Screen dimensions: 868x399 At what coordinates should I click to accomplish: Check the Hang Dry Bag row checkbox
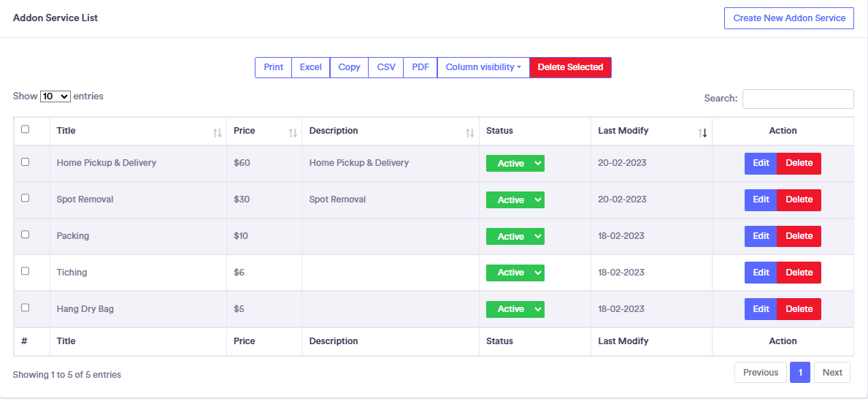pyautogui.click(x=26, y=308)
